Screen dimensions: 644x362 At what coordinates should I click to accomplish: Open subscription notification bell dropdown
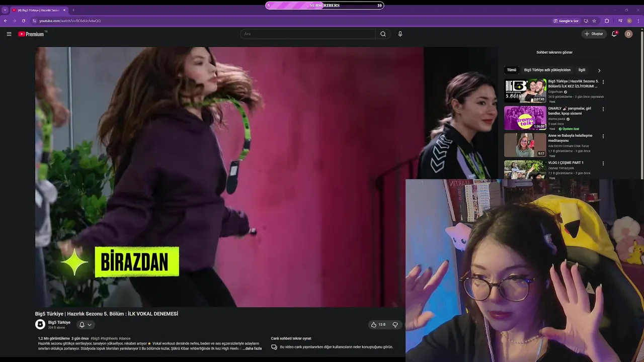coord(85,325)
